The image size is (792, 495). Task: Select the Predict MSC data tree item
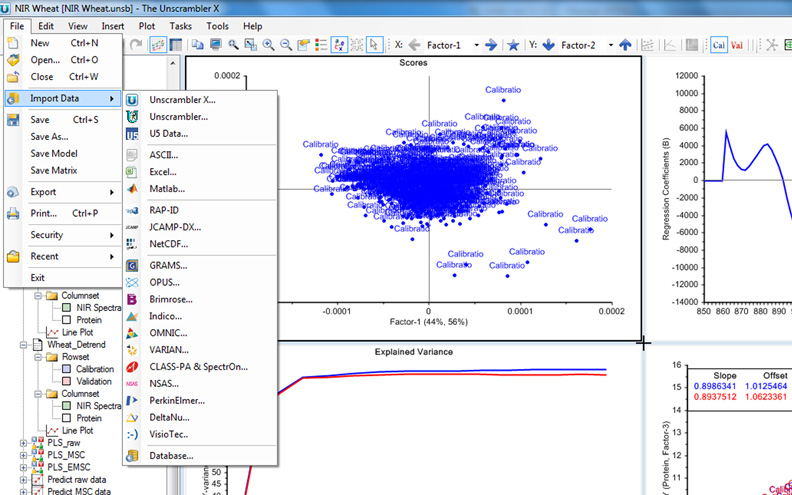click(78, 491)
